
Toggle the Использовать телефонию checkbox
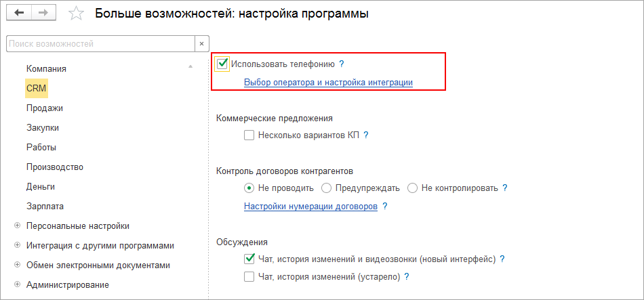222,64
